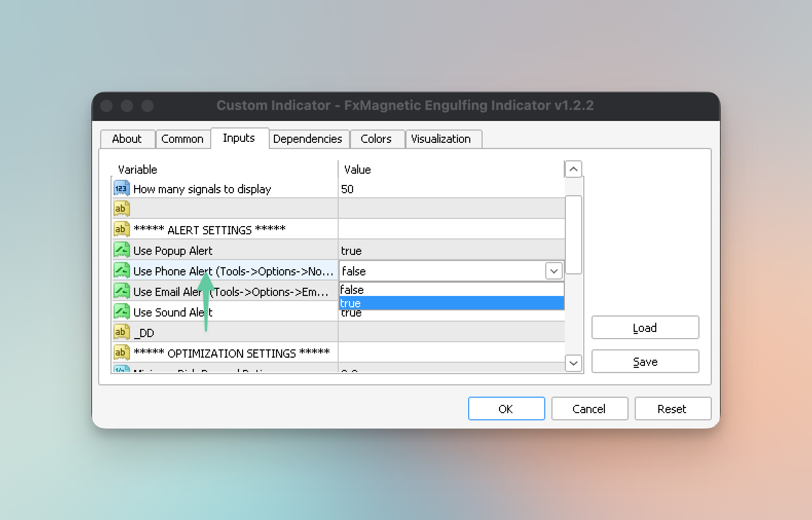
Task: Toggle the Use Popup Alert true value
Action: point(451,251)
